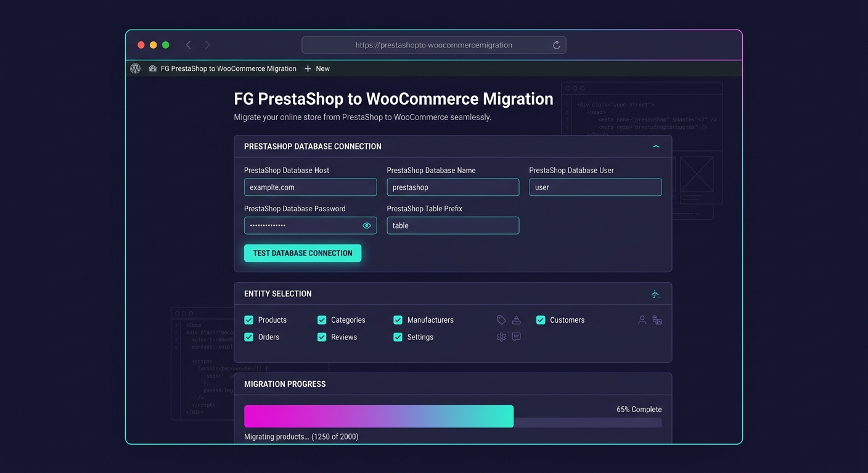
Task: Click the translate icon beside the person icon
Action: coord(657,320)
